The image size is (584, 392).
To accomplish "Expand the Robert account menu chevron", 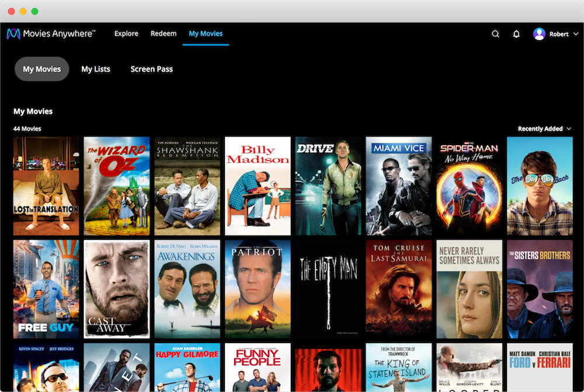I will [576, 34].
